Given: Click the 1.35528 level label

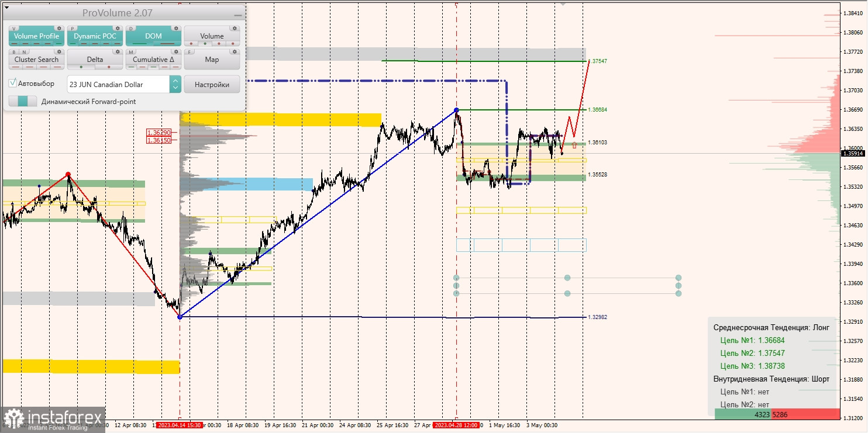Looking at the screenshot, I should click(598, 175).
